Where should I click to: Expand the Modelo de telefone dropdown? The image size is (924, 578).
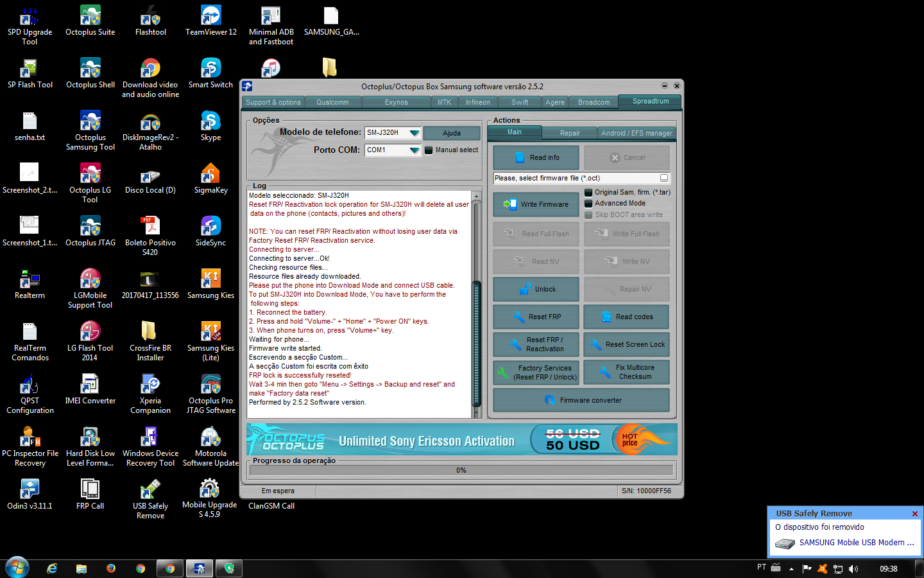click(x=414, y=133)
